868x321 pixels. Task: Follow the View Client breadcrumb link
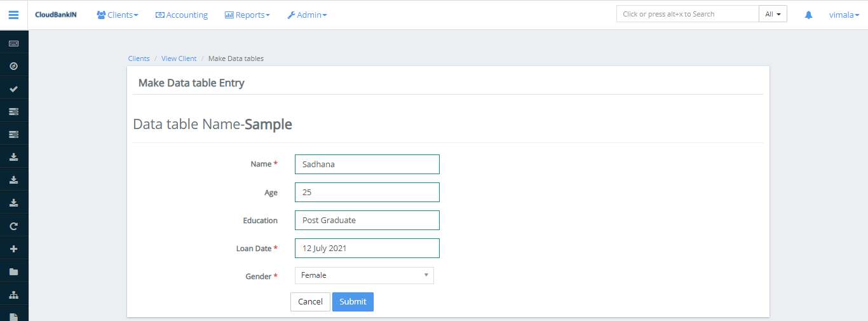click(x=179, y=58)
